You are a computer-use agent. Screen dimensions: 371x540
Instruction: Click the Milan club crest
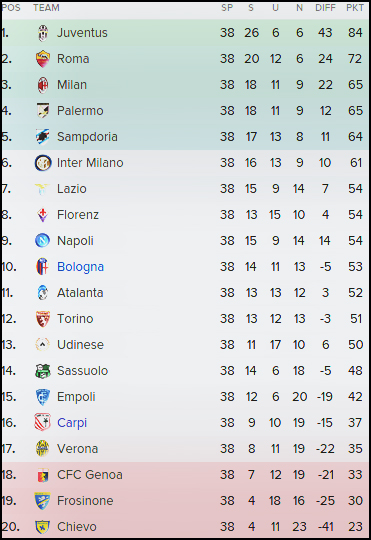43,85
